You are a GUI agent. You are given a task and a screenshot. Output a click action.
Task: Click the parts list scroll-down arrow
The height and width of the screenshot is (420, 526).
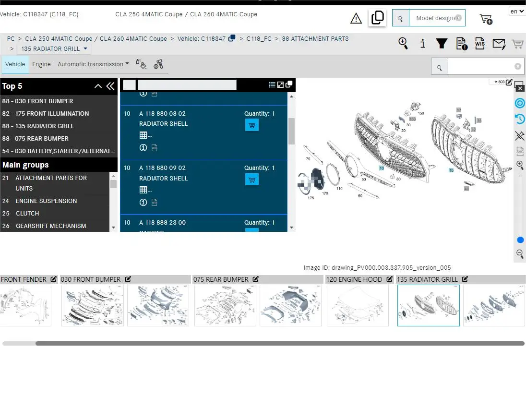[x=291, y=228]
